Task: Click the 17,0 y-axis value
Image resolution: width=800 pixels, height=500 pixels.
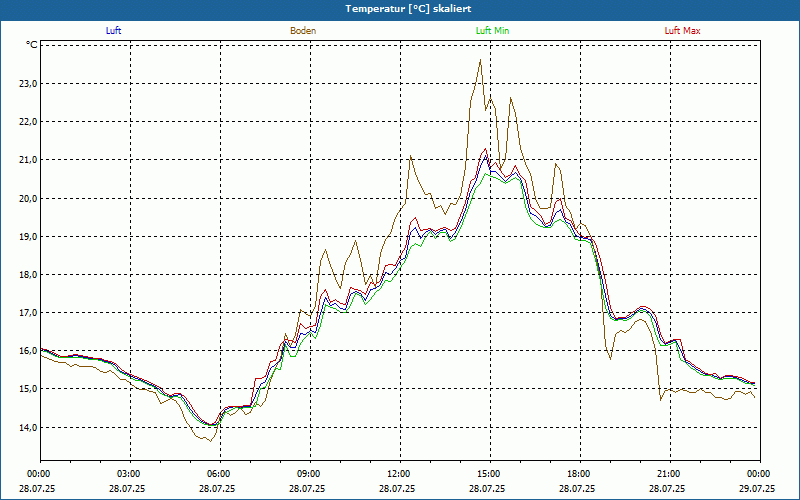Action: [28, 313]
